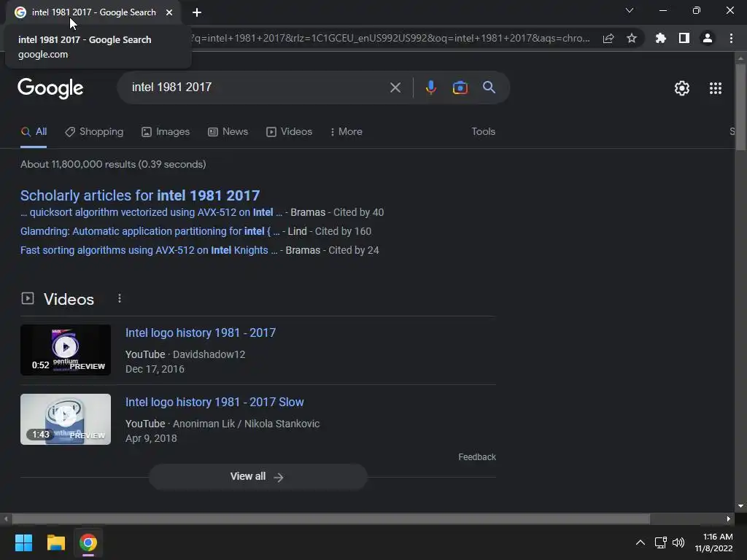Open Videos section three-dot options
The width and height of the screenshot is (747, 560).
(x=120, y=298)
